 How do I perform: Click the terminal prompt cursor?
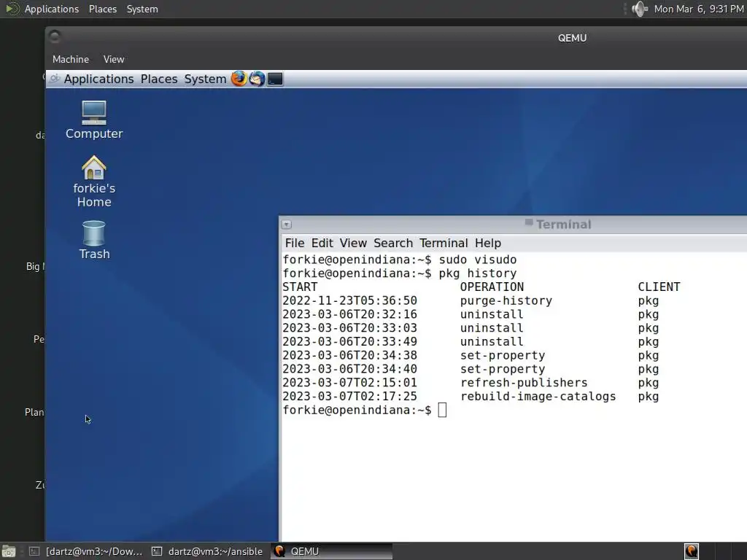coord(442,410)
